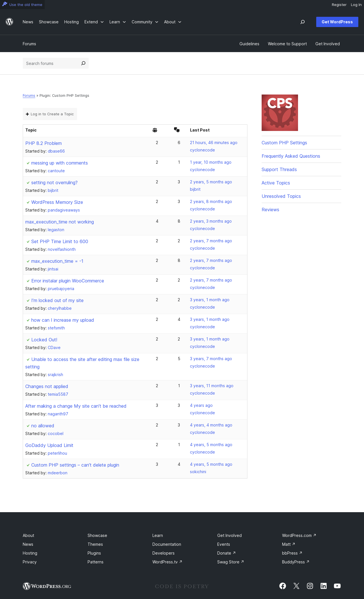Click the CPS plugin logo thumbnail
364x599 pixels.
pyautogui.click(x=280, y=113)
